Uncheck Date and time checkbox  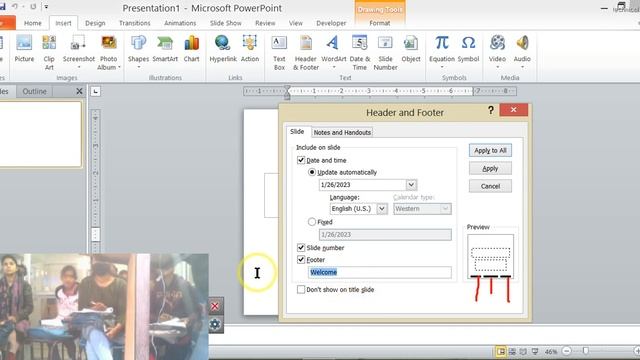[x=301, y=160]
